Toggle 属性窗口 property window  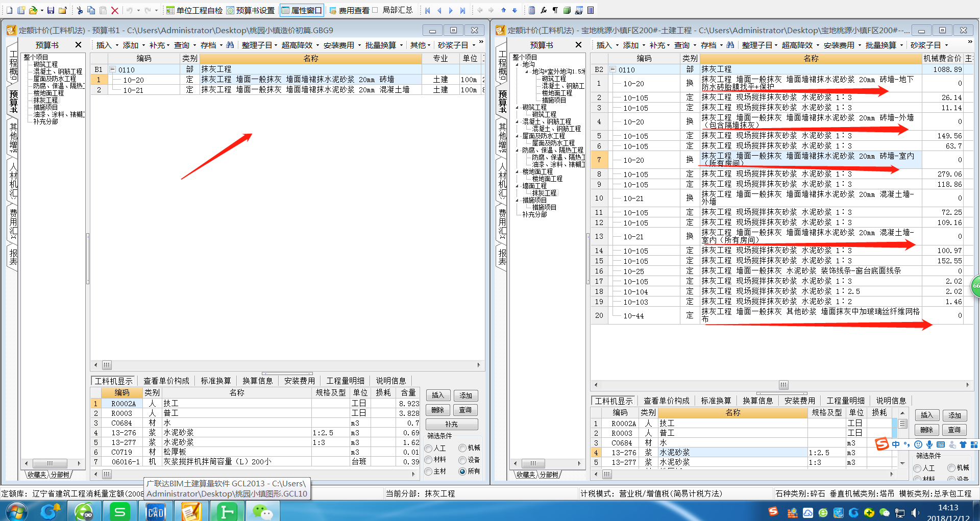click(x=302, y=10)
